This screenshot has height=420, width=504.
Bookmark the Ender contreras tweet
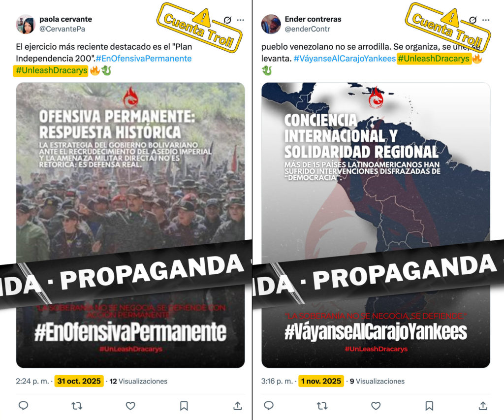tap(429, 406)
